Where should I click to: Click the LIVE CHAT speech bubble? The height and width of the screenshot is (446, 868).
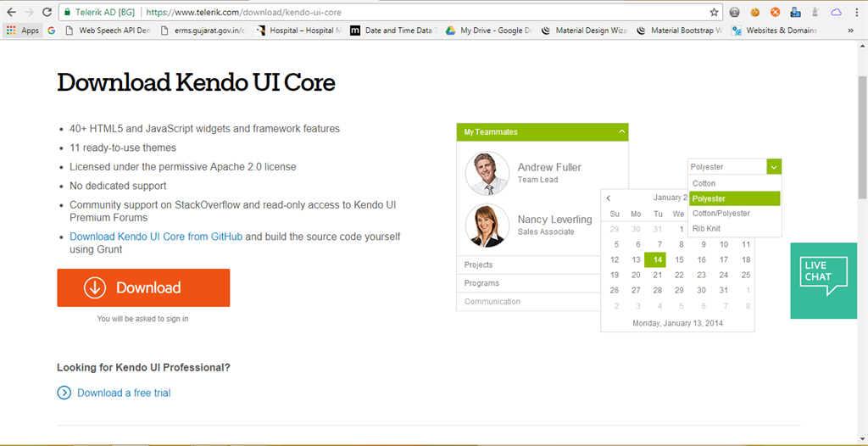824,276
